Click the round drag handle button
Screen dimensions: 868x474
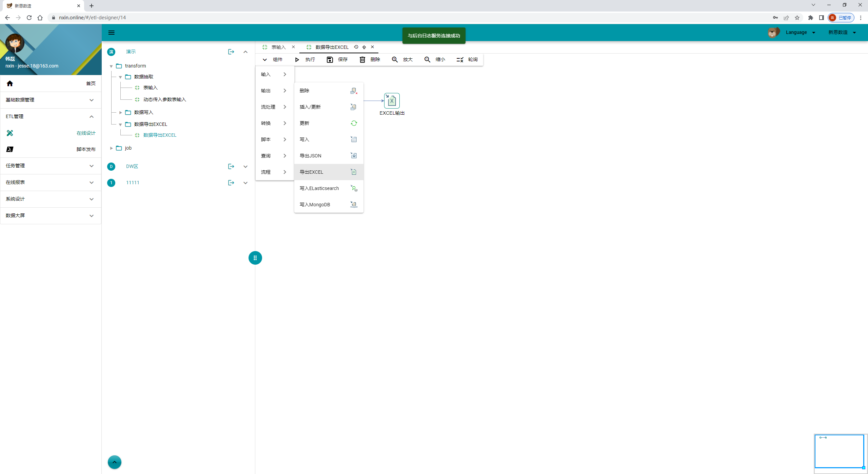[x=255, y=258]
